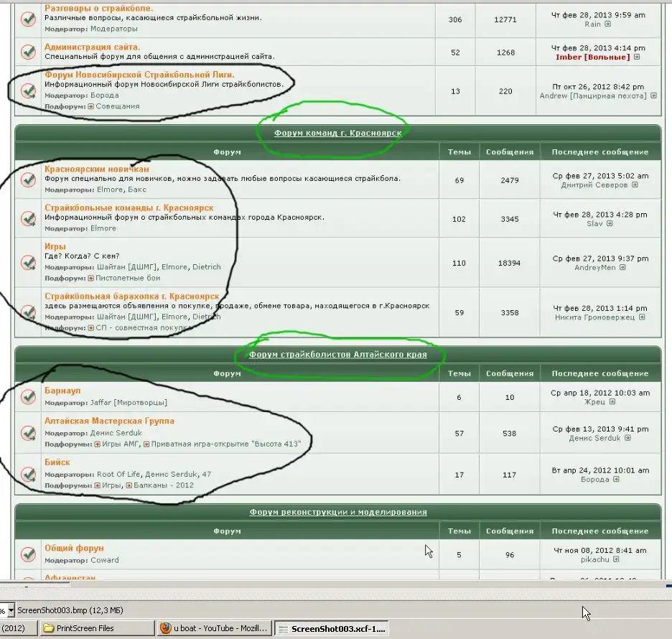Open the Алтайская Мастерская Группа forum
672x639 pixels.
109,421
